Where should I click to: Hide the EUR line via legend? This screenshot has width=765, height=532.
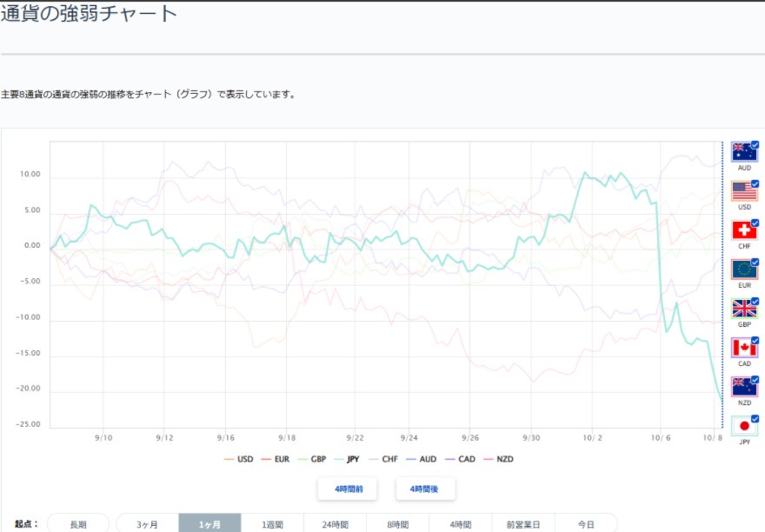tap(278, 459)
